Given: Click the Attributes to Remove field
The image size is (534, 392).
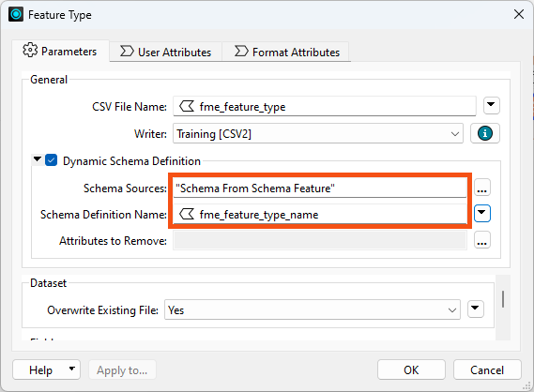Looking at the screenshot, I should click(320, 241).
